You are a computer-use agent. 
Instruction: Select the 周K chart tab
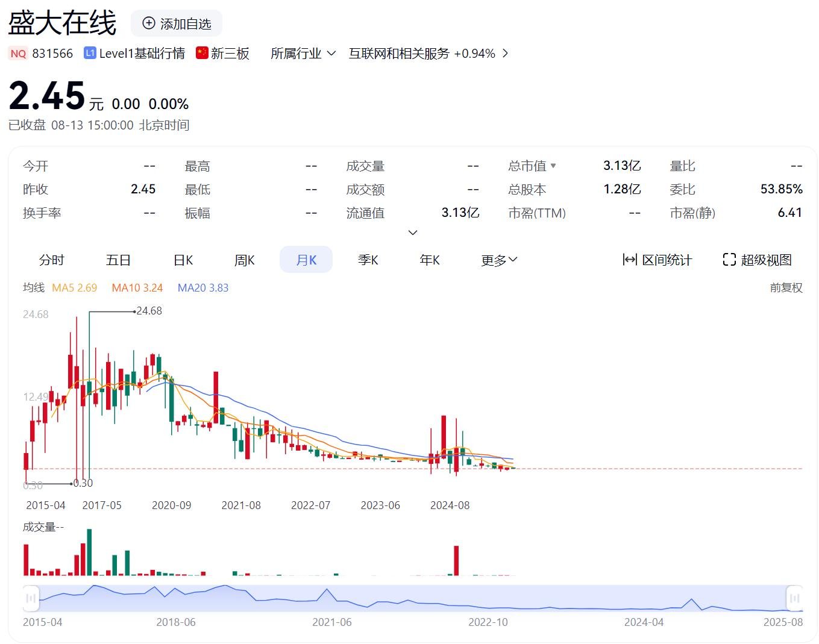point(245,260)
